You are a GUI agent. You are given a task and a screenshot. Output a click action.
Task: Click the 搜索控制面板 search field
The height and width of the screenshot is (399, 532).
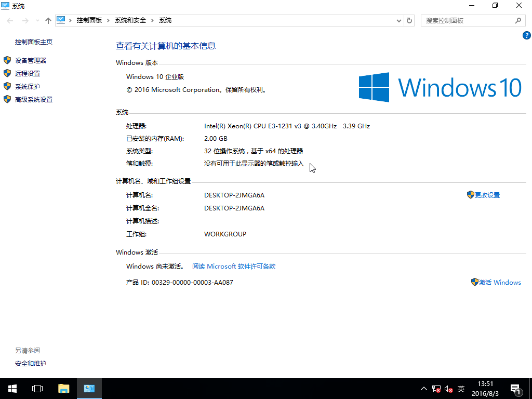468,21
